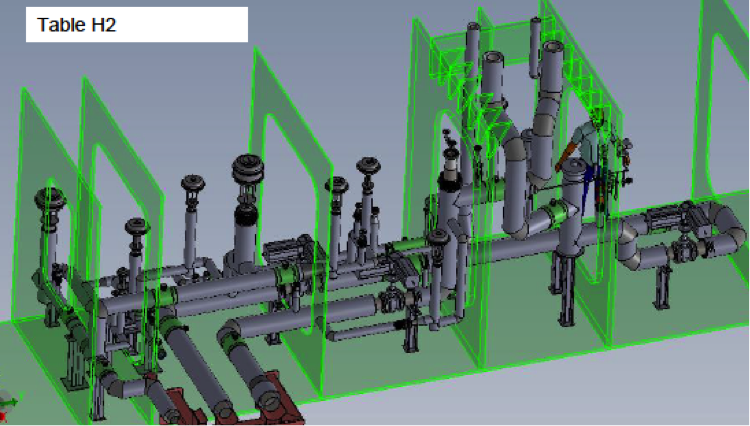The height and width of the screenshot is (426, 750).
Task: Click the "Table H2" title label
Action: pyautogui.click(x=77, y=25)
